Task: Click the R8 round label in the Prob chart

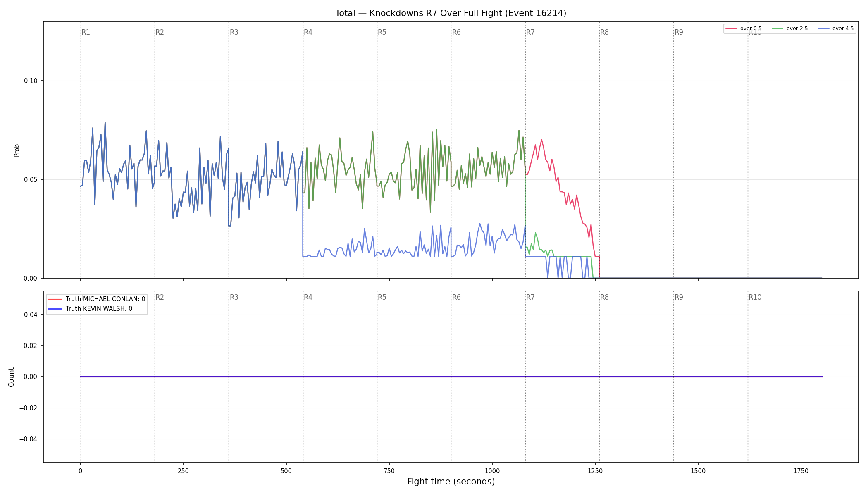Action: click(604, 32)
